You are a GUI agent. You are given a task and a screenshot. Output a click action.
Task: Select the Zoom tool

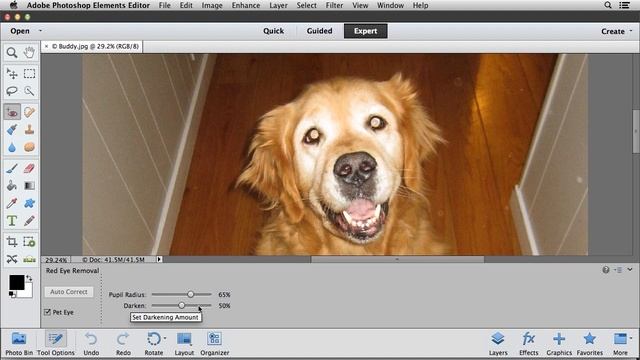(12, 53)
